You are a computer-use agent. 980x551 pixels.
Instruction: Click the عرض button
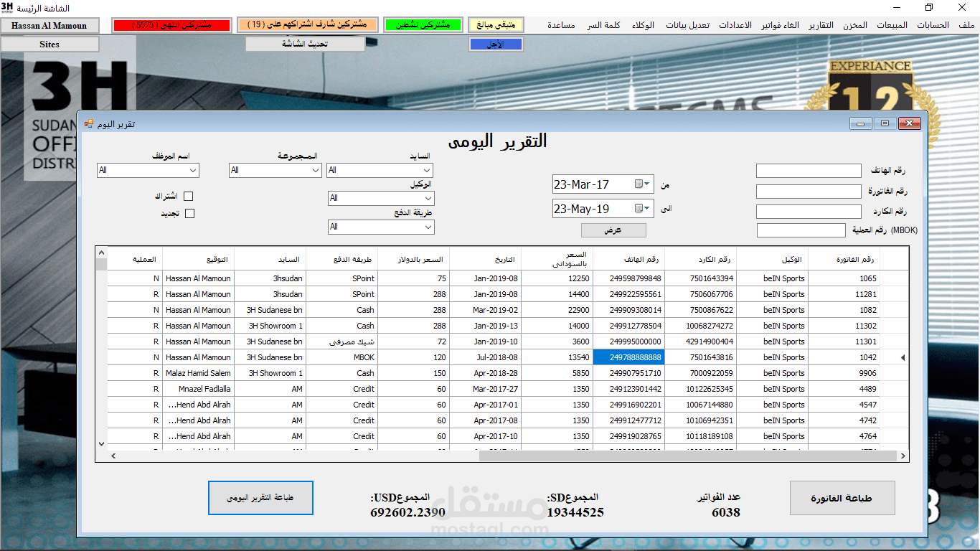coord(613,230)
